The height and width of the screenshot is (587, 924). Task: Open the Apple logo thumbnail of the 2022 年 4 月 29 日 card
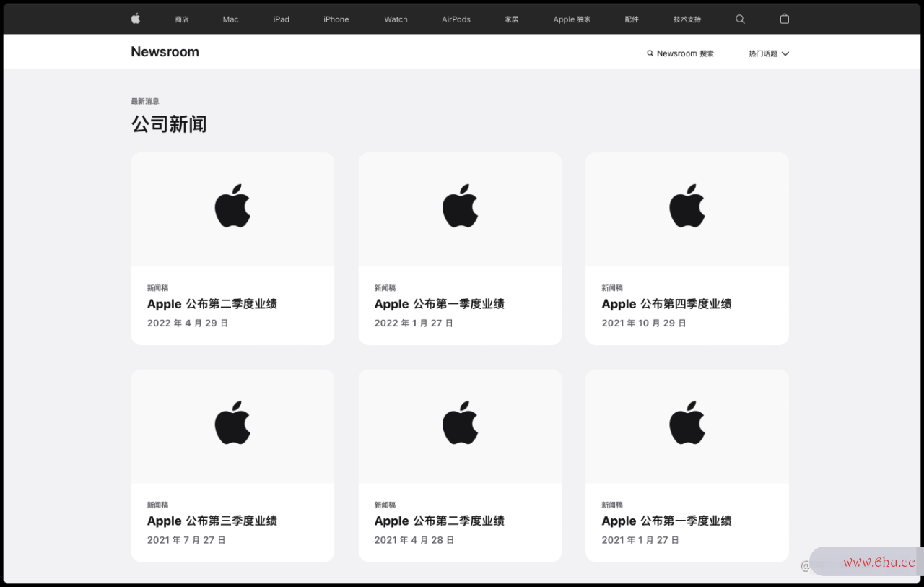[x=232, y=209]
